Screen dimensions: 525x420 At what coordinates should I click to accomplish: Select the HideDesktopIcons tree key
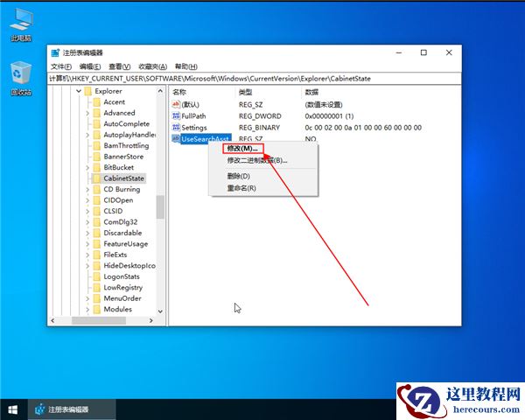click(x=129, y=266)
